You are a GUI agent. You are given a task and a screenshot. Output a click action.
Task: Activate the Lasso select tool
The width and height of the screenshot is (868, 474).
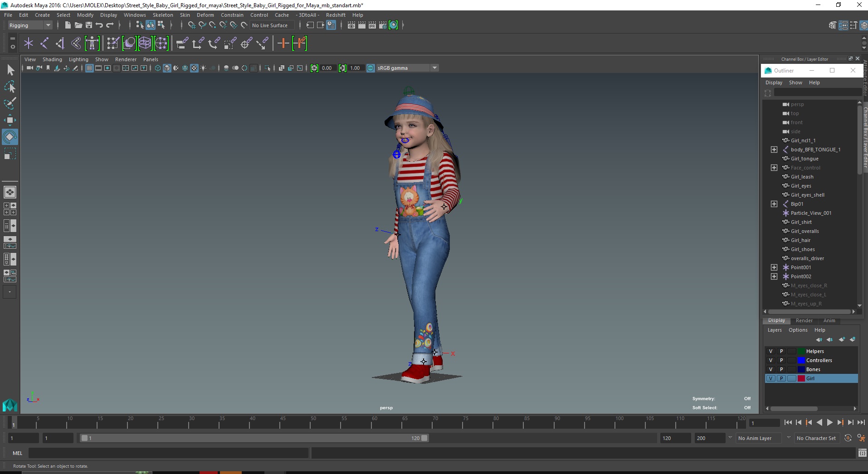(x=10, y=87)
